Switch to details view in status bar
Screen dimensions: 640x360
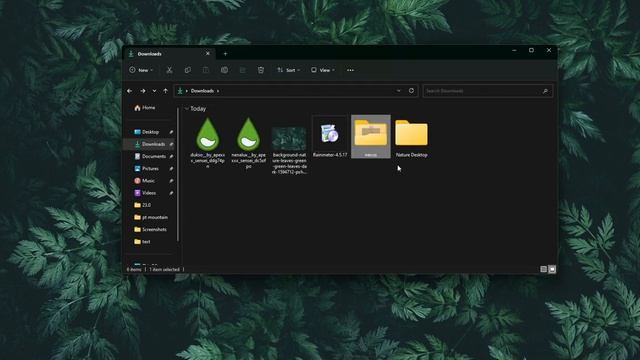(x=543, y=269)
